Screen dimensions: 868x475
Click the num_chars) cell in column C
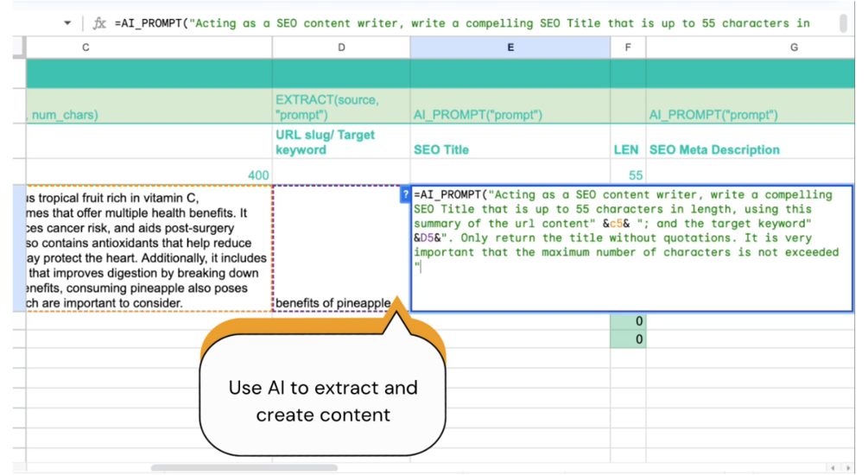pyautogui.click(x=149, y=106)
